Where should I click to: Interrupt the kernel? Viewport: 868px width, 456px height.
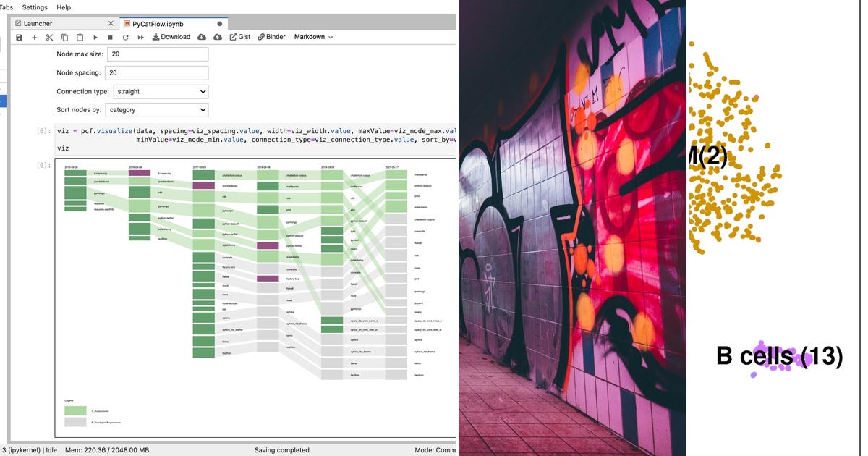110,37
